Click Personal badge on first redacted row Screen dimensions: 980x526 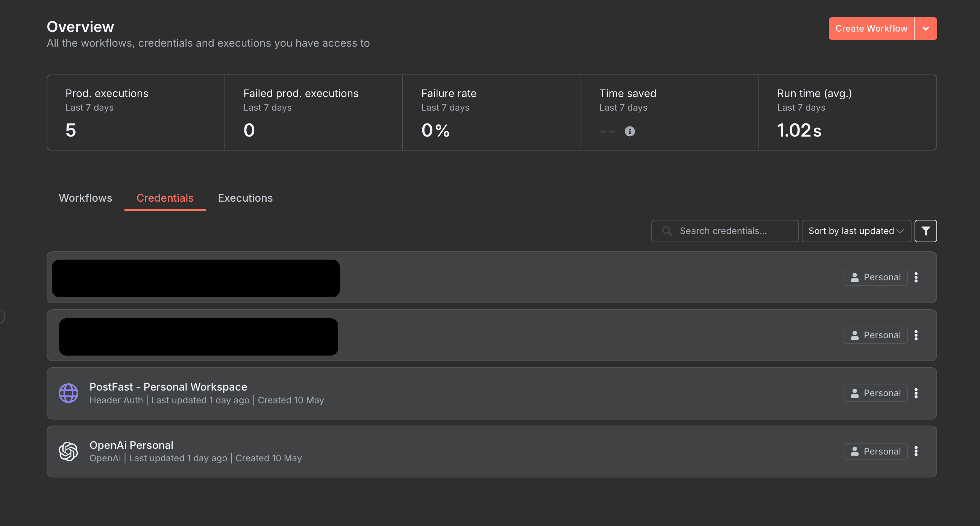875,277
